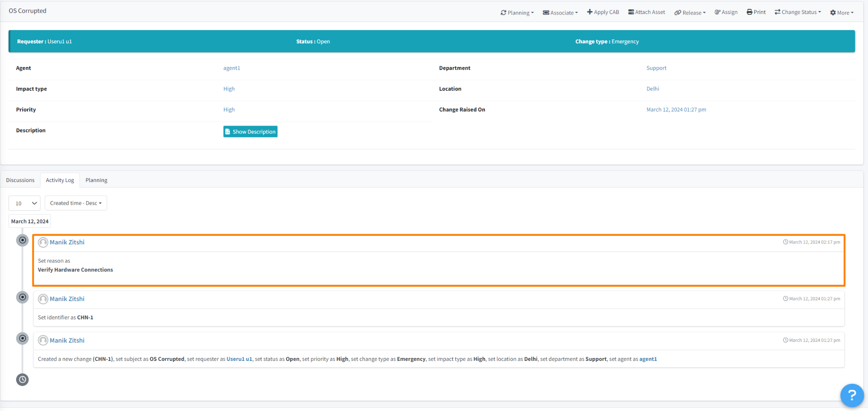Switch to the Discussions tab
Viewport: 868px width, 411px height.
coord(20,180)
